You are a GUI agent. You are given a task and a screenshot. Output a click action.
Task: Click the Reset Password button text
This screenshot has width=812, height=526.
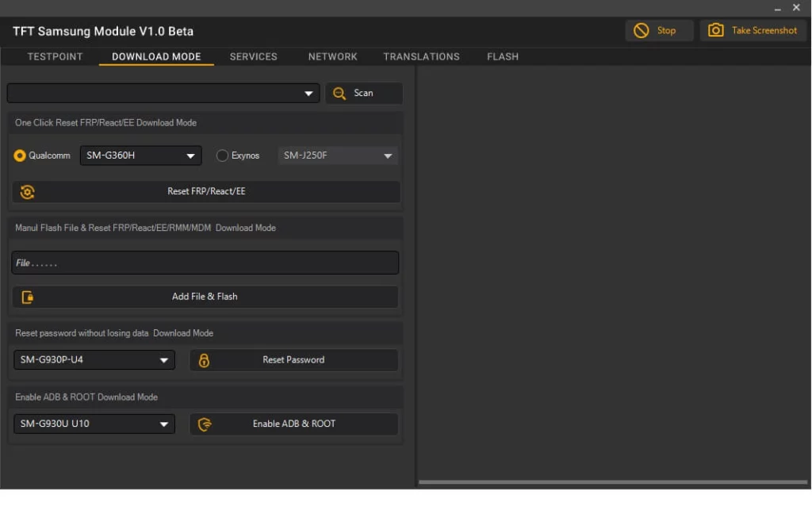(293, 359)
